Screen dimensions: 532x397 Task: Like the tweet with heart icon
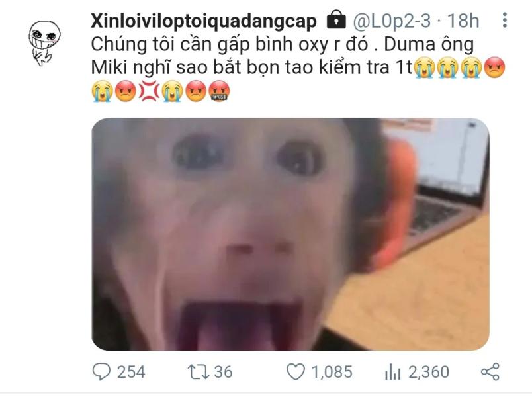click(x=296, y=372)
